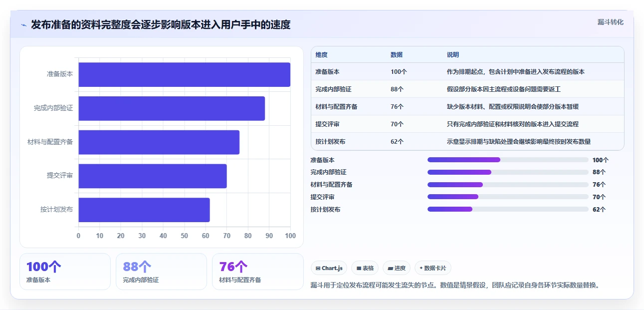
Task: Click the 完成内部验证 label on the chart axis
Action: click(x=53, y=108)
